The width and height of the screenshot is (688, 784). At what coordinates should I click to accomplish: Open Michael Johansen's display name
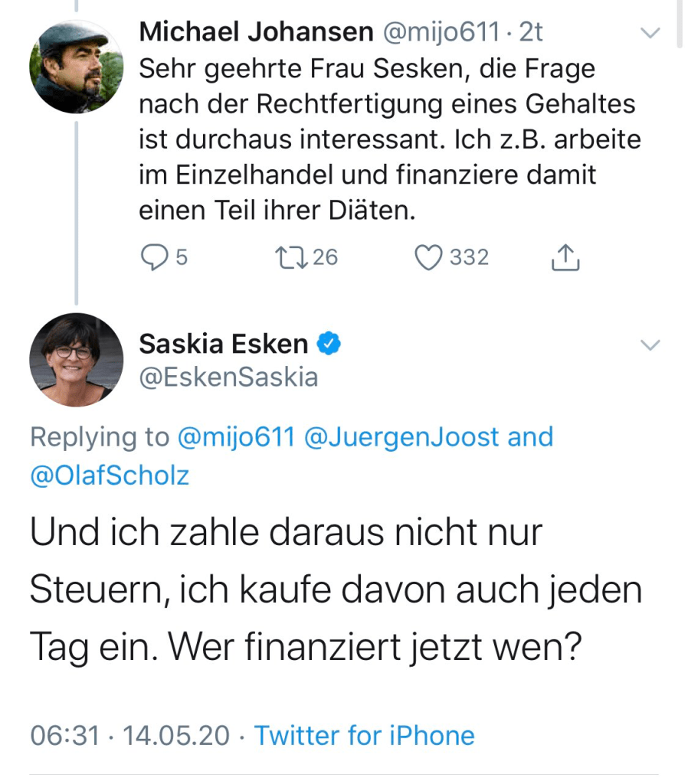coord(254,32)
